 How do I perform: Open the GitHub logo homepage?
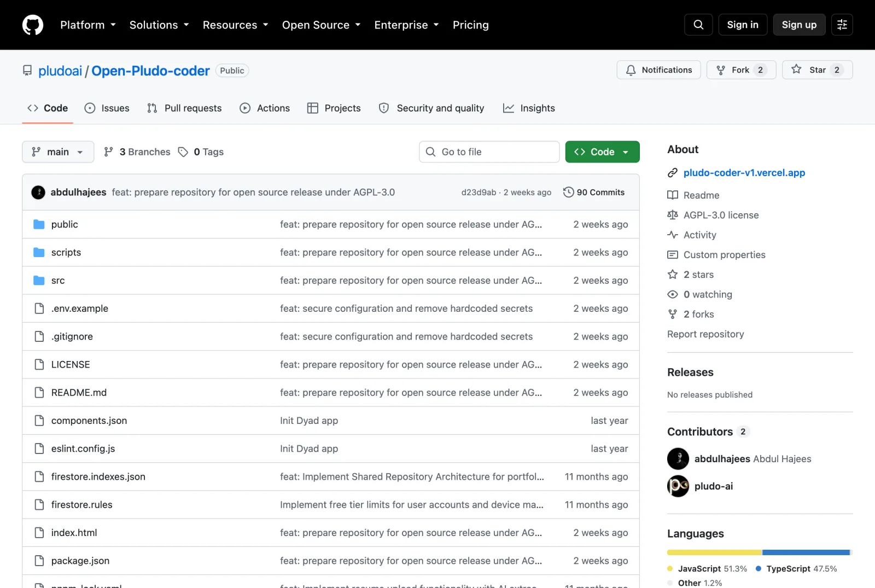click(x=33, y=25)
